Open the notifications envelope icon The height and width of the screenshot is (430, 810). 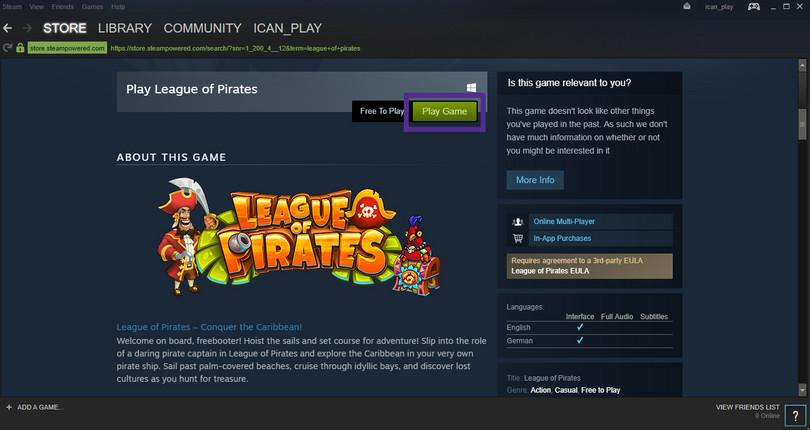(687, 7)
